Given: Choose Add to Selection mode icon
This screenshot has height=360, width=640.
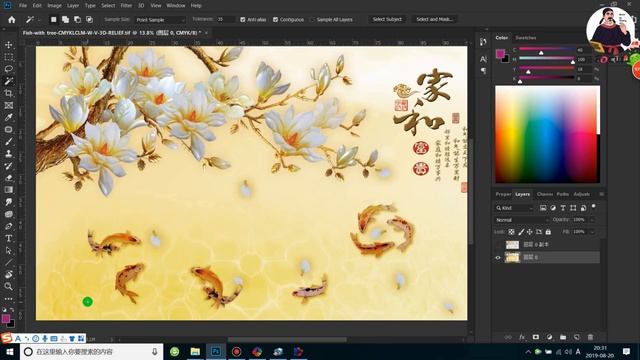Looking at the screenshot, I should pos(65,20).
